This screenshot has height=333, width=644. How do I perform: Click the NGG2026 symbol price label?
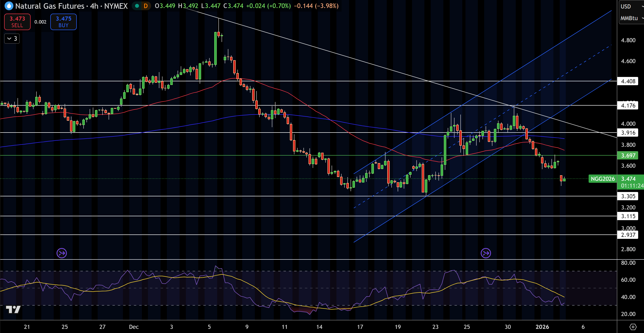point(602,179)
